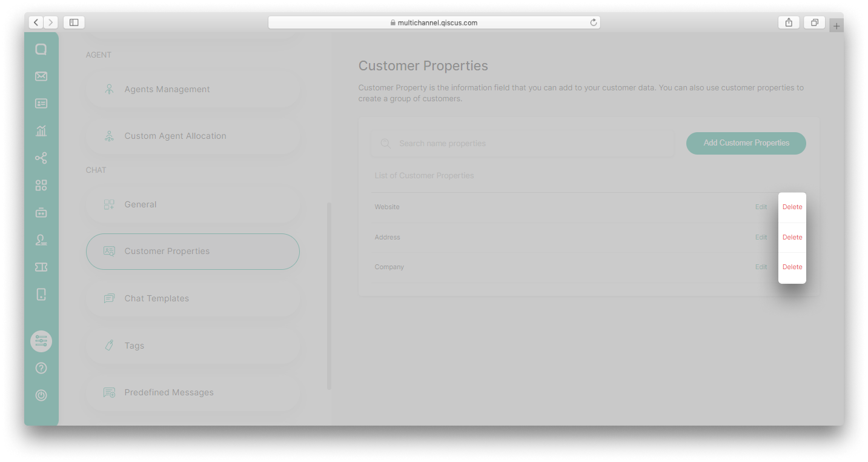Open the contact card icon in sidebar
This screenshot has width=868, height=462.
point(41,104)
